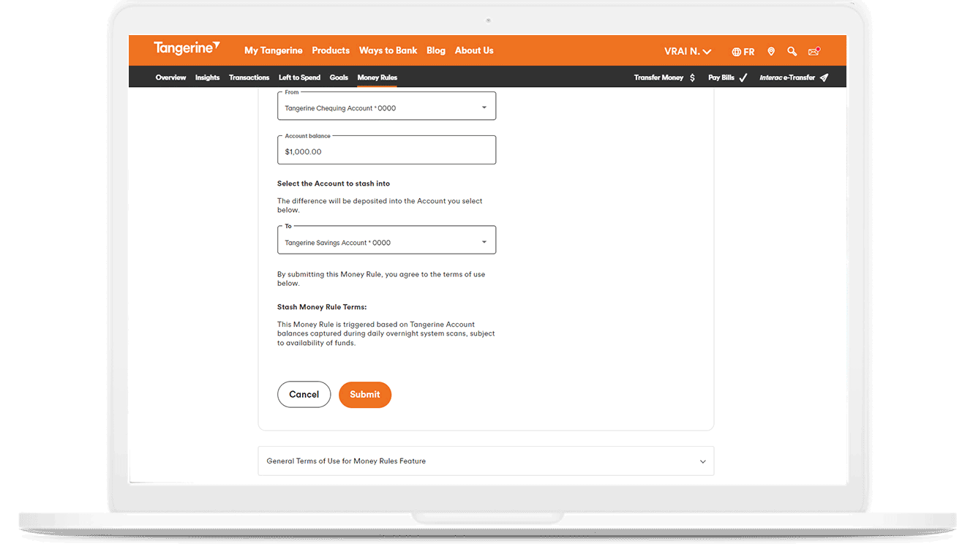The height and width of the screenshot is (560, 973).
Task: Open My Tangerine menu
Action: (273, 50)
